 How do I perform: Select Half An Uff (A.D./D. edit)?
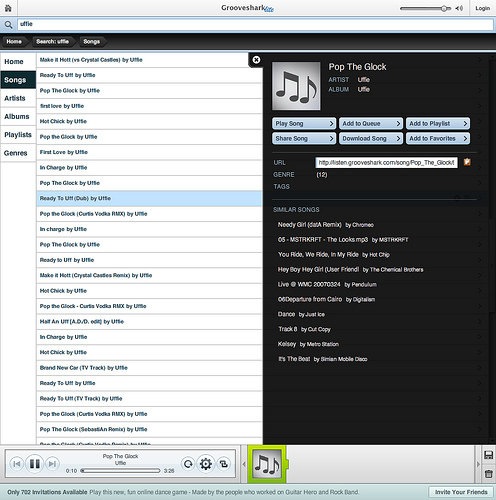(149, 322)
